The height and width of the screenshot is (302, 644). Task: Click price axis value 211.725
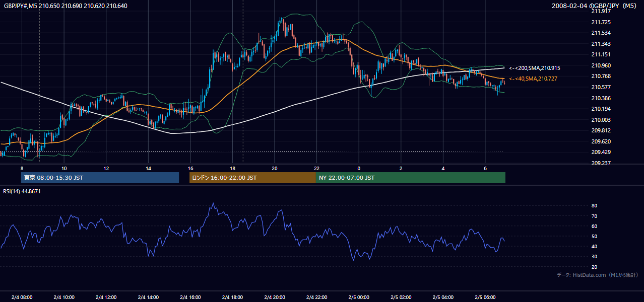(600, 22)
